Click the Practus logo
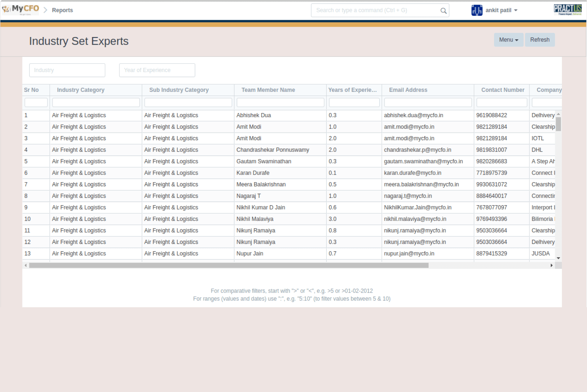 [x=567, y=10]
